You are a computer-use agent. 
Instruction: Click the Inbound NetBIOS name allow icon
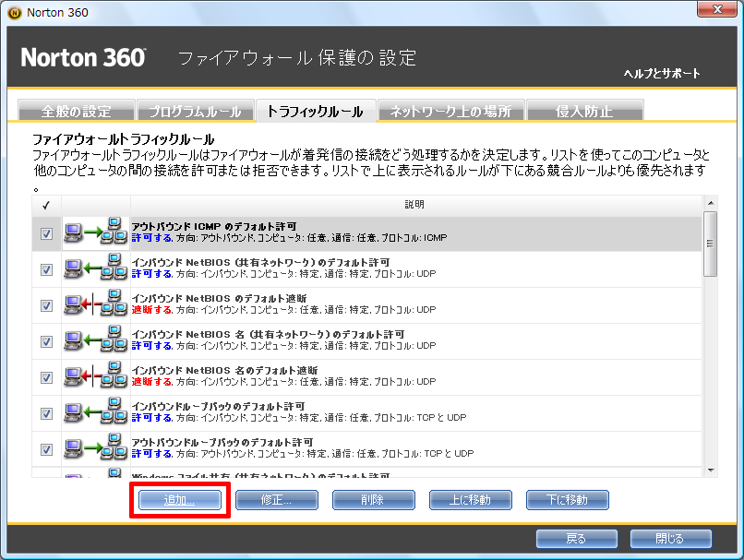[x=95, y=341]
